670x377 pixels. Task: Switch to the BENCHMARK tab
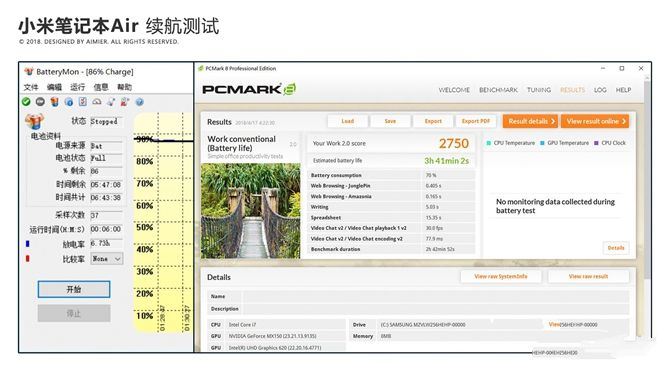click(498, 90)
